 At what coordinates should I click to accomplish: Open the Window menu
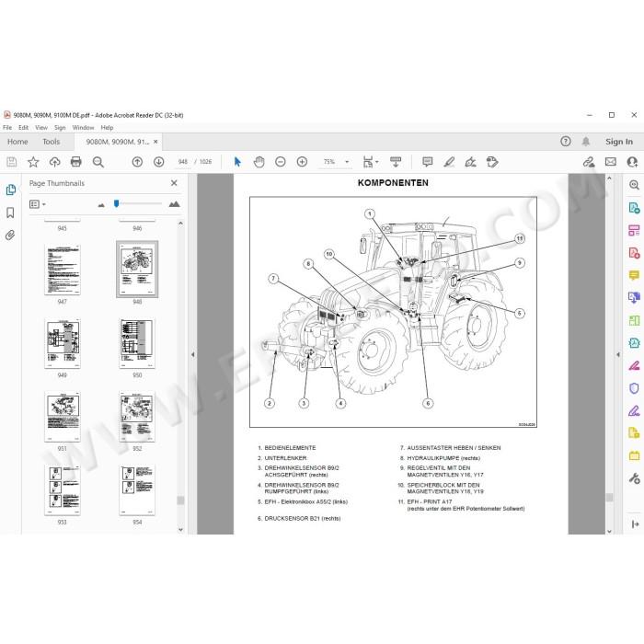[83, 127]
